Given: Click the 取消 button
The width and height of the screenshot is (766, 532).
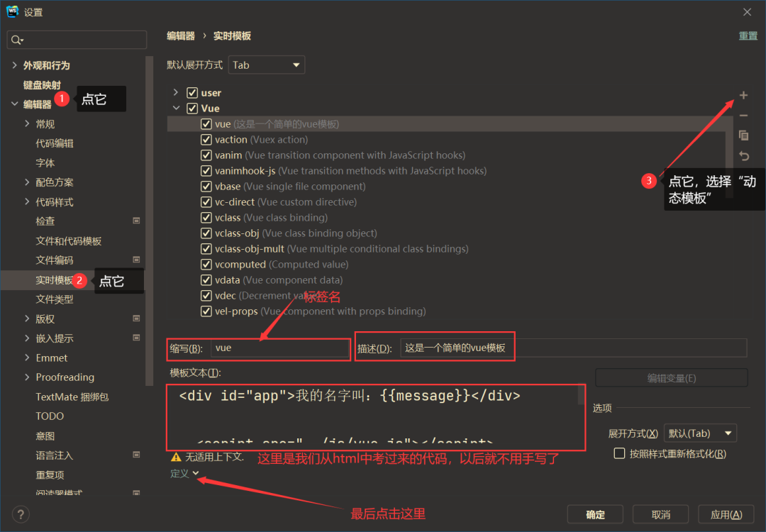Looking at the screenshot, I should click(660, 514).
